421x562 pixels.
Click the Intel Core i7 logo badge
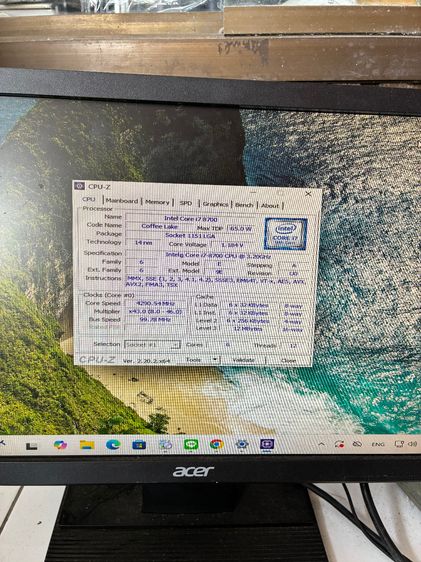click(286, 233)
